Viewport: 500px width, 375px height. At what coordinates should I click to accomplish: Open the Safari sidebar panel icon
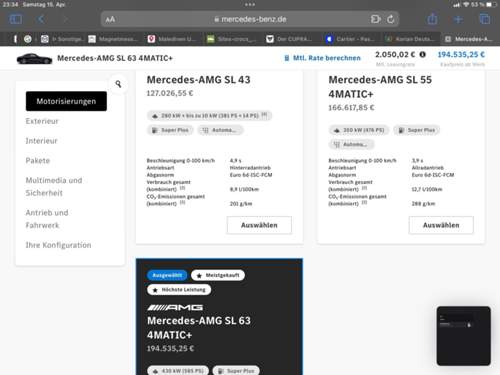click(x=16, y=19)
